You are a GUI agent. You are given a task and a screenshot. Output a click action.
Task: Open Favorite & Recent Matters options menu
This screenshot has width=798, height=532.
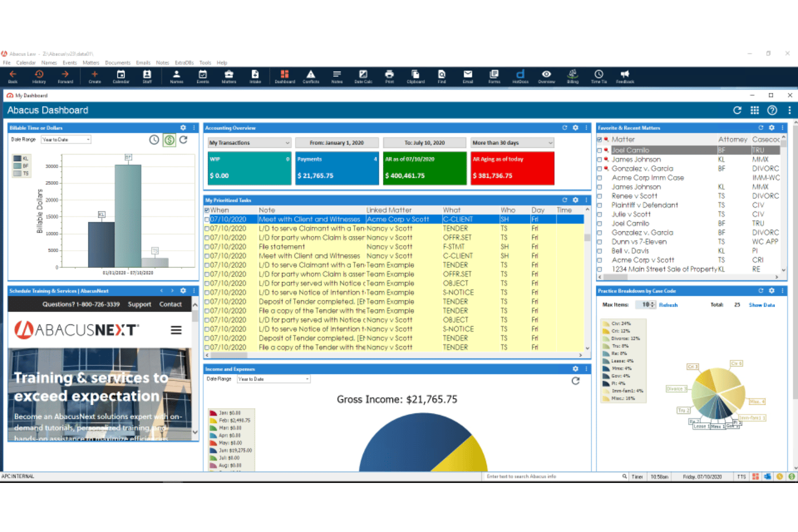[782, 128]
